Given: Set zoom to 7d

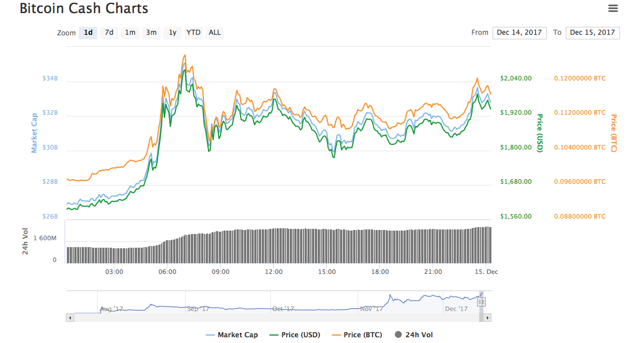Looking at the screenshot, I should [x=109, y=33].
